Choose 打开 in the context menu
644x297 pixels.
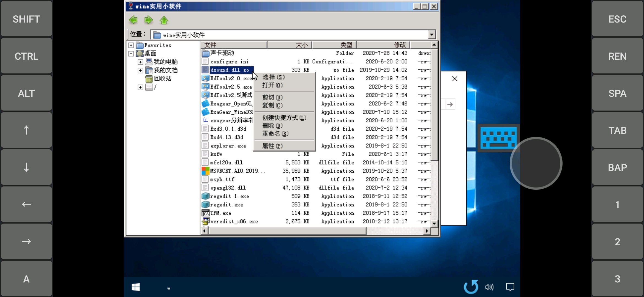(272, 85)
